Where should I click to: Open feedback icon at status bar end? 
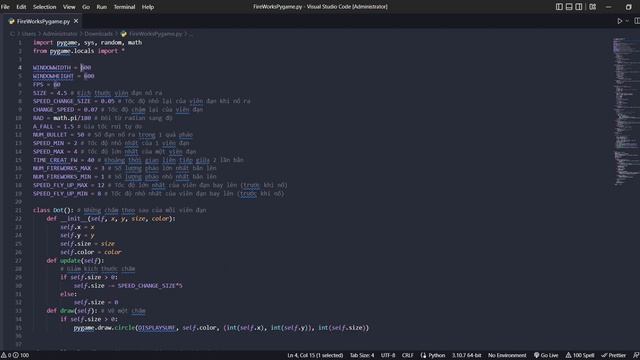tap(636, 355)
